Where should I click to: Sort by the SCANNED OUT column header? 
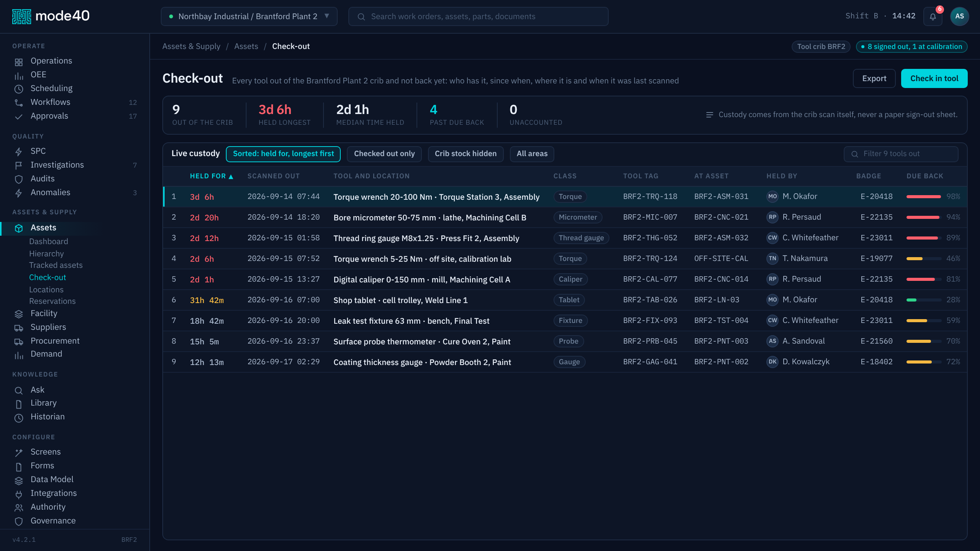[x=273, y=176]
